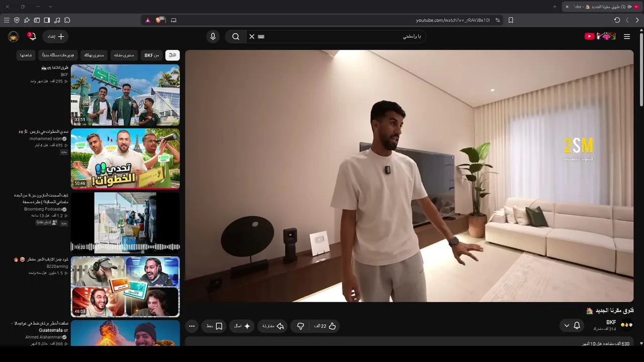The image size is (644, 362).
Task: Open YouTube notifications bell with badge
Action: click(x=32, y=36)
